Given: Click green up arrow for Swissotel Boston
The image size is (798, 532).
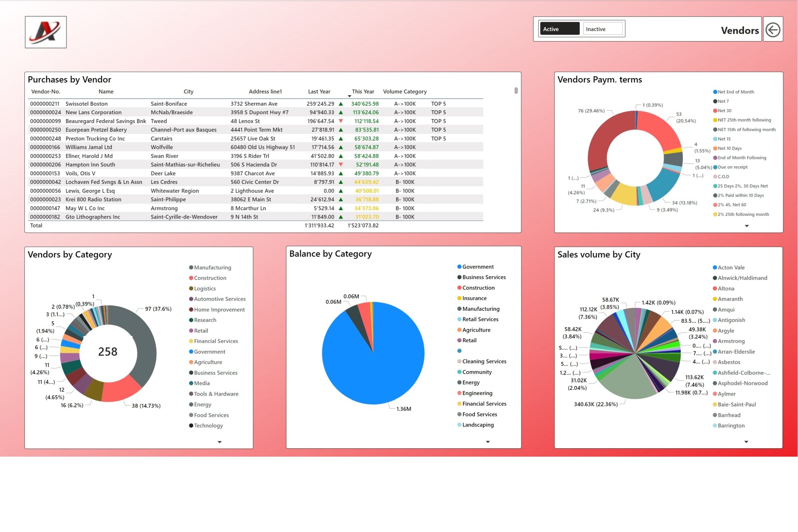Looking at the screenshot, I should click(x=341, y=104).
